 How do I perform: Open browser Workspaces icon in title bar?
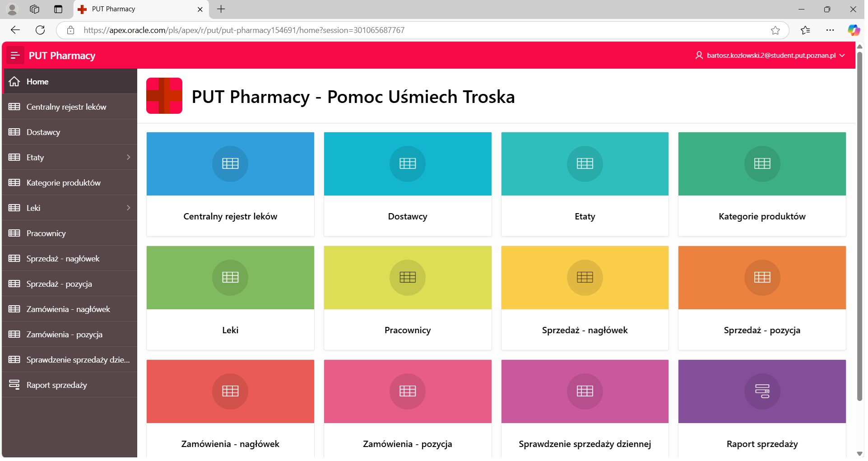tap(35, 9)
